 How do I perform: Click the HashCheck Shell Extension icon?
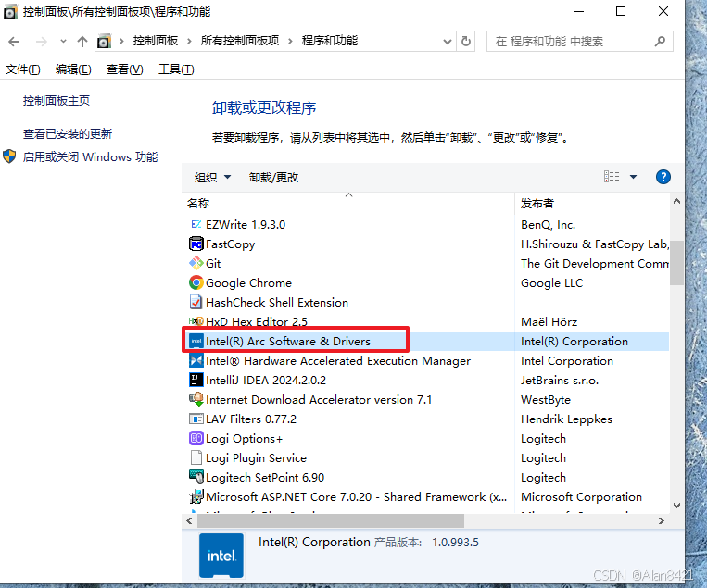(196, 302)
